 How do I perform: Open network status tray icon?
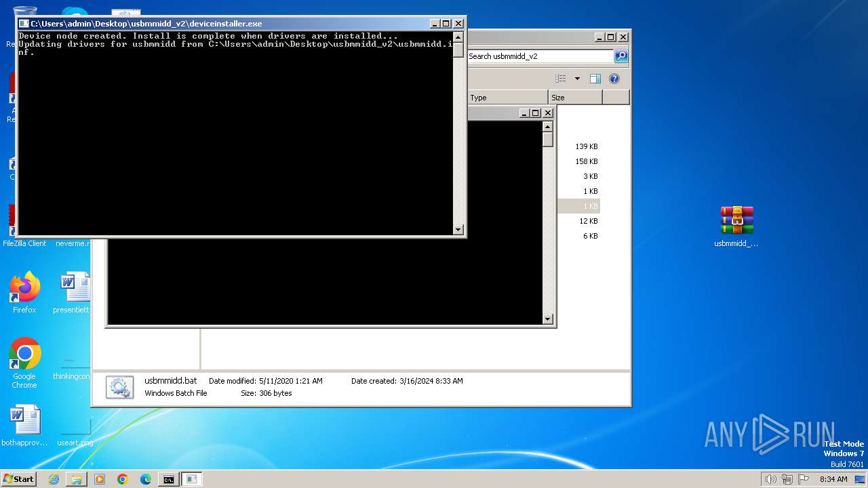[x=788, y=479]
